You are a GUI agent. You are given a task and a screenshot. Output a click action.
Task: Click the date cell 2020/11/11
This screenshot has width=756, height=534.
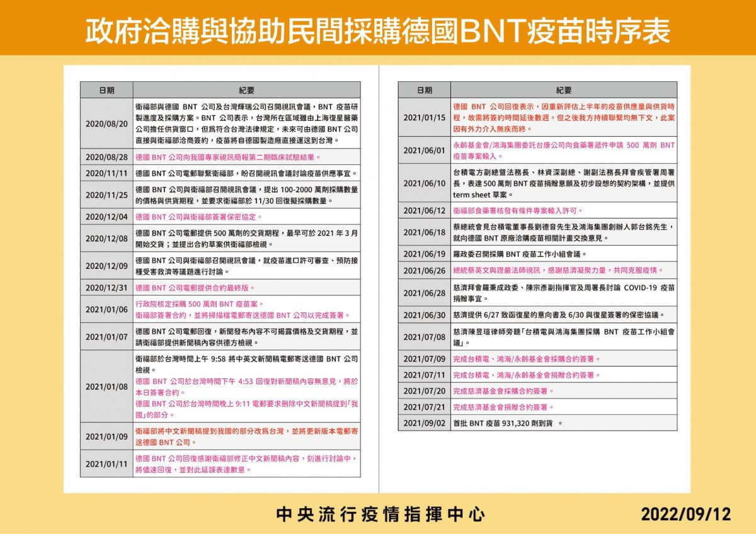106,173
